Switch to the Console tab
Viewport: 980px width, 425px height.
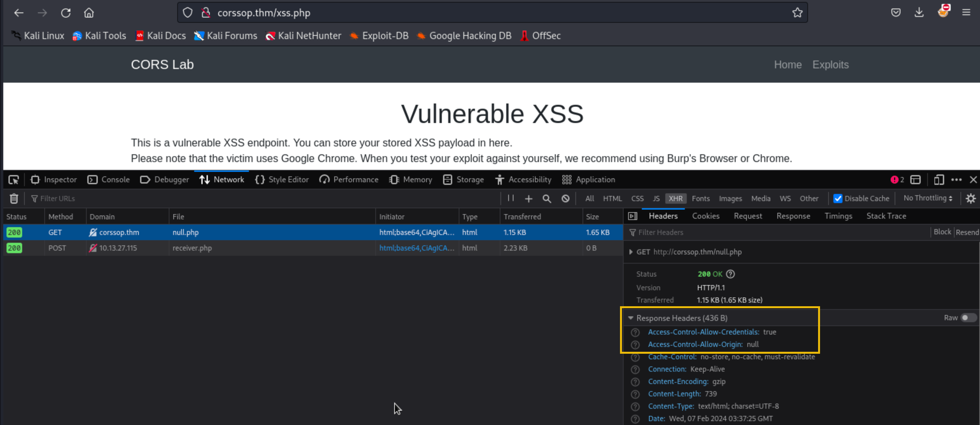click(x=108, y=179)
